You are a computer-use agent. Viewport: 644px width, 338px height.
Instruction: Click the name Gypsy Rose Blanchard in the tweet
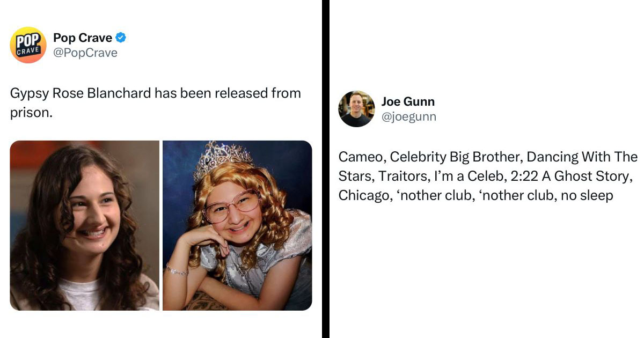coord(80,93)
